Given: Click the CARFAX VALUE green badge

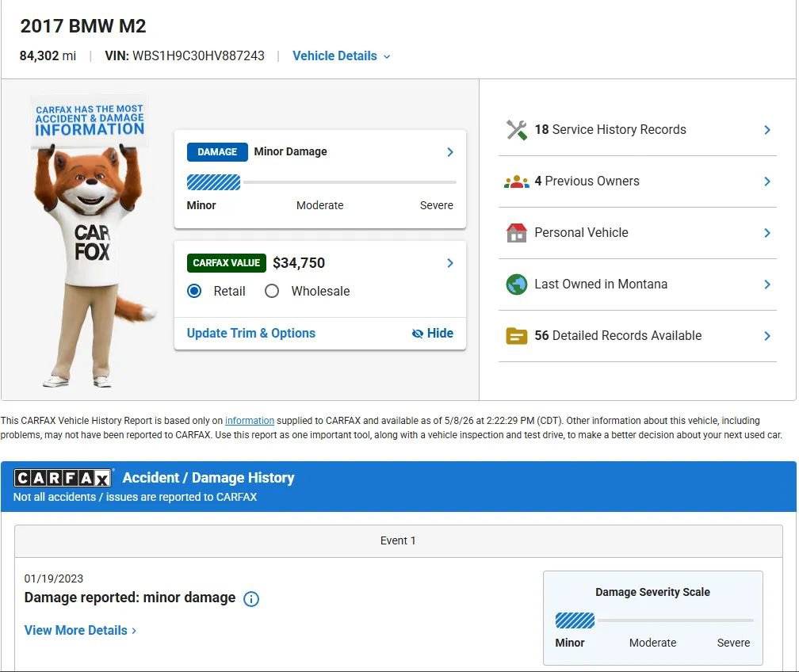Looking at the screenshot, I should click(226, 263).
